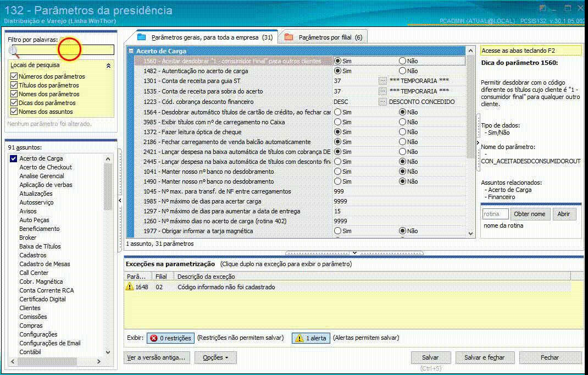Click the Abrir button
The width and height of the screenshot is (588, 375).
(564, 214)
